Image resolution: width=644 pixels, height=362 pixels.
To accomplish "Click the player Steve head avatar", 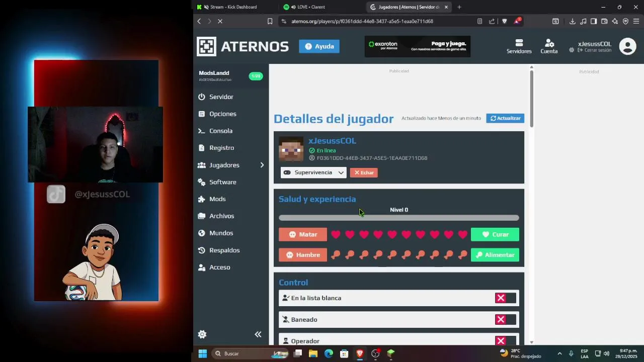I will tap(291, 149).
